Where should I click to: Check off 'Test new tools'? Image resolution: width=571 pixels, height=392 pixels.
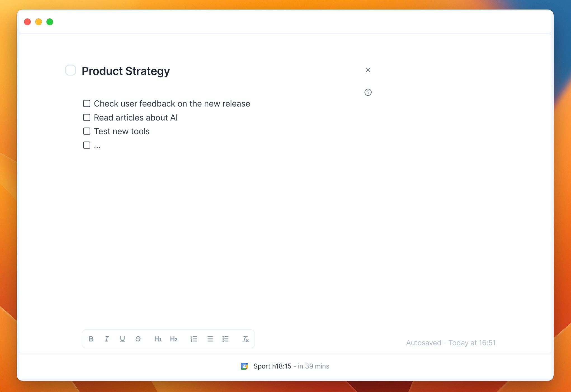87,131
